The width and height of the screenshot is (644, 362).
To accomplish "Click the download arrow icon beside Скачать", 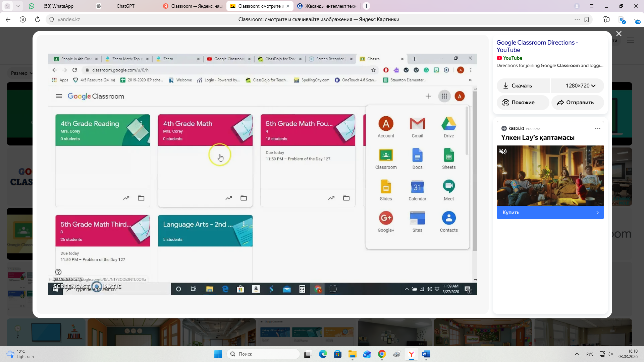I will (506, 86).
